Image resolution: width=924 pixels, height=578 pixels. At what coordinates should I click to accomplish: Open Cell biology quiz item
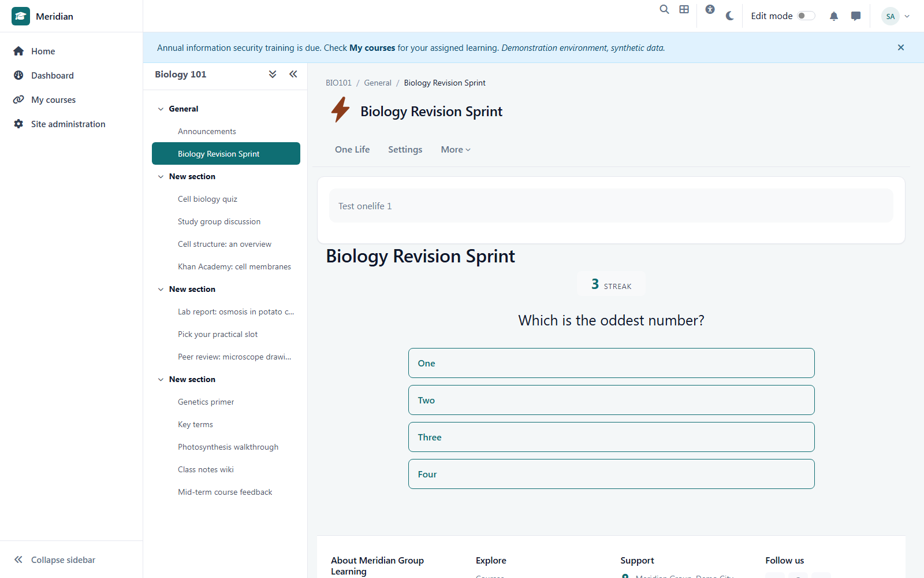[x=207, y=199]
